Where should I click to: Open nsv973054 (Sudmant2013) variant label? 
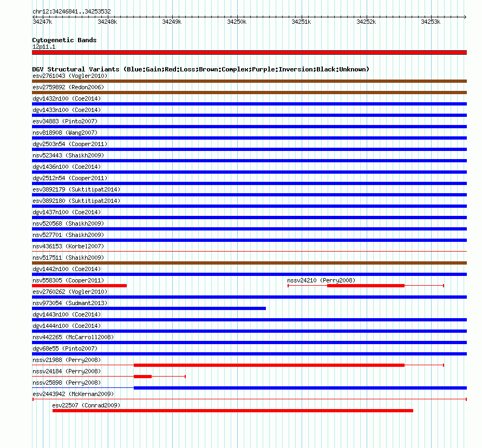pos(70,303)
